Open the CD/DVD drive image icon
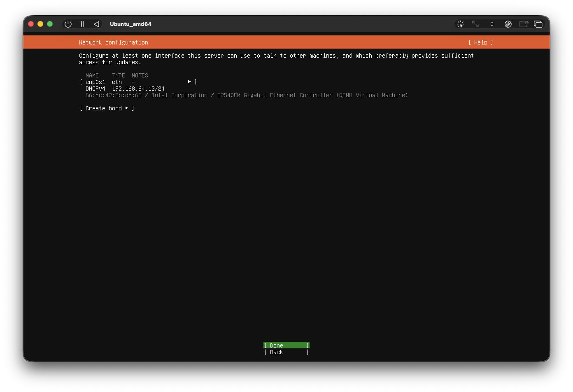Screen dimensions: 573x392 click(508, 24)
